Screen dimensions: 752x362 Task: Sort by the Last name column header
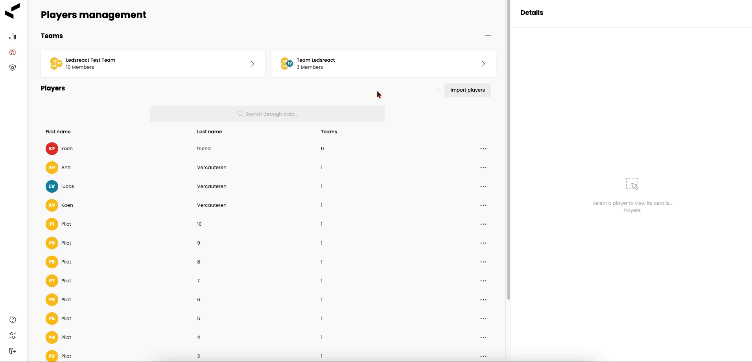pos(209,131)
